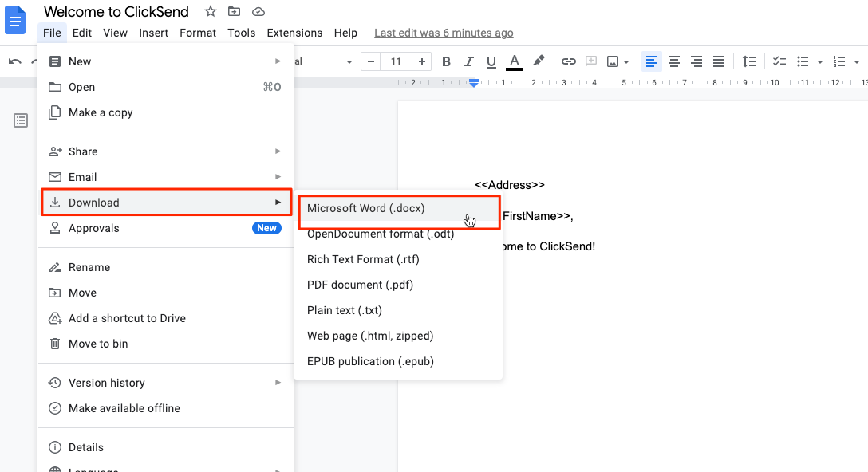Viewport: 868px width, 472px height.
Task: Open the last edit history link
Action: (444, 33)
